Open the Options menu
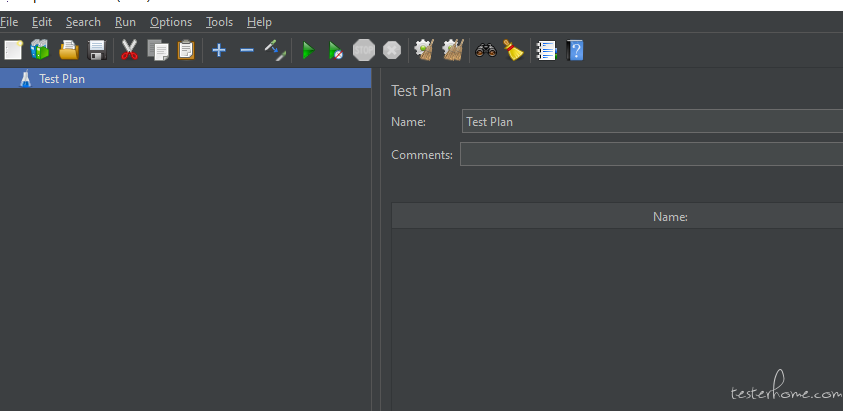This screenshot has width=843, height=411. [x=171, y=22]
